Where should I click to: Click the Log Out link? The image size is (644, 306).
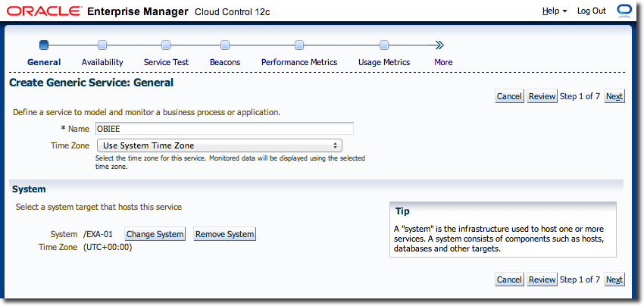coord(592,11)
